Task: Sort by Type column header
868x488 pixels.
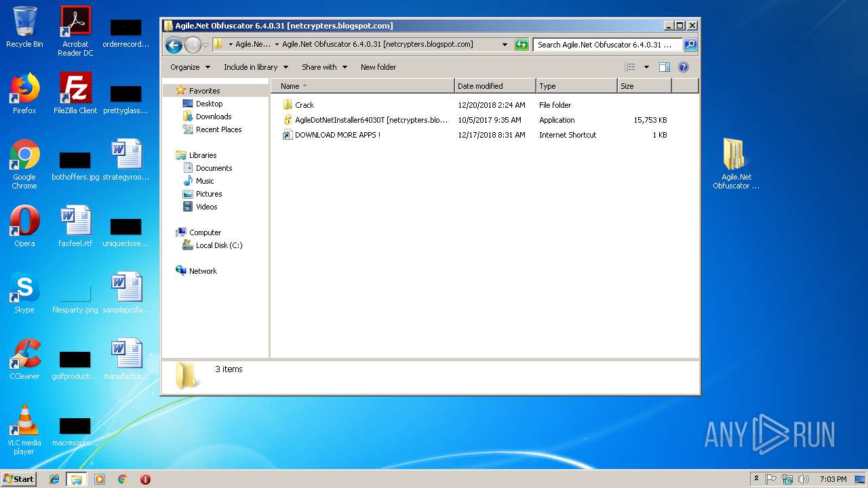Action: coord(576,86)
